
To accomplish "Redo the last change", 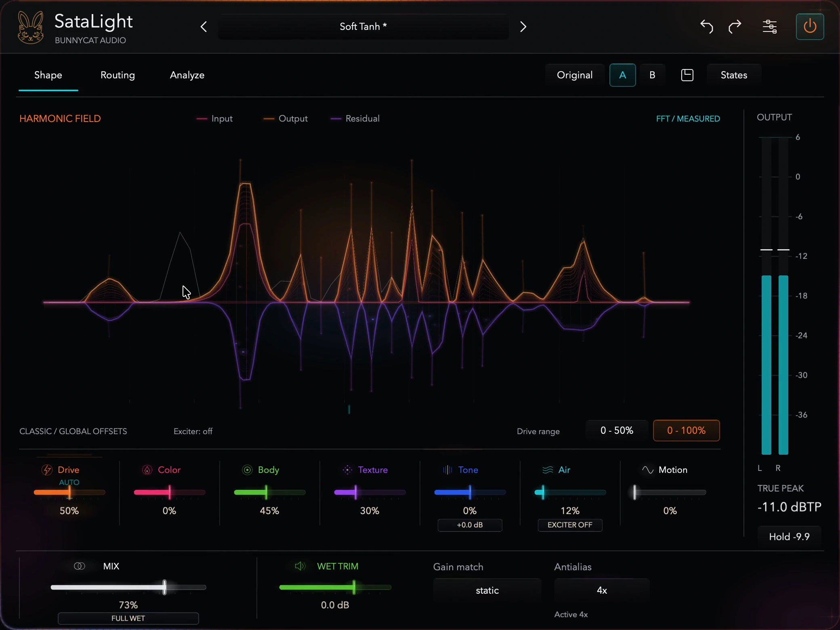I will (735, 27).
